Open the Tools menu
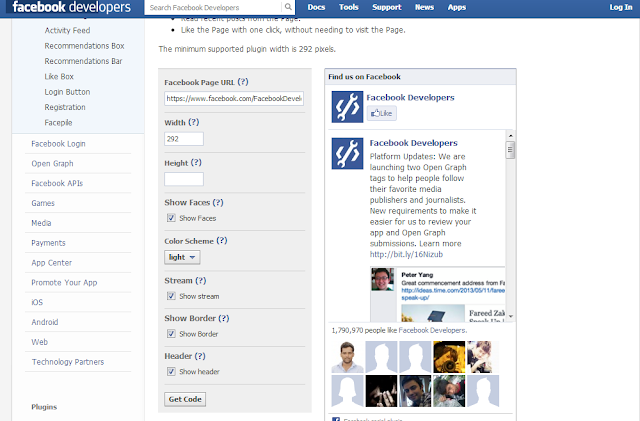Image resolution: width=640 pixels, height=421 pixels. pyautogui.click(x=349, y=7)
